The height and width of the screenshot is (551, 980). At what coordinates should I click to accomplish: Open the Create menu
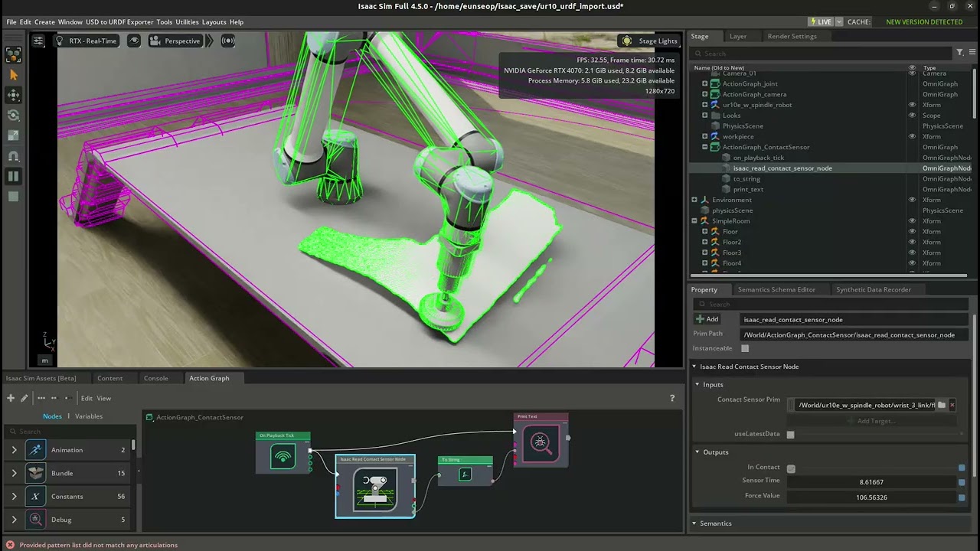pos(44,22)
